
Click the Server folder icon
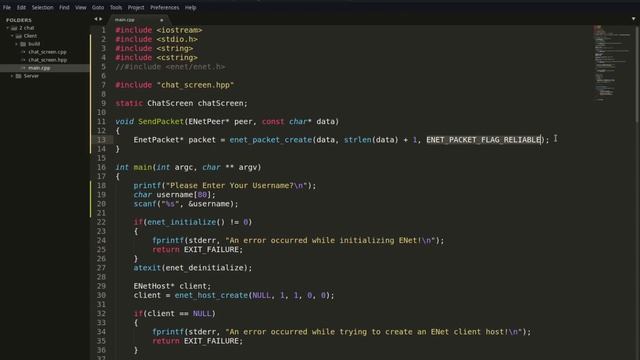click(19, 76)
